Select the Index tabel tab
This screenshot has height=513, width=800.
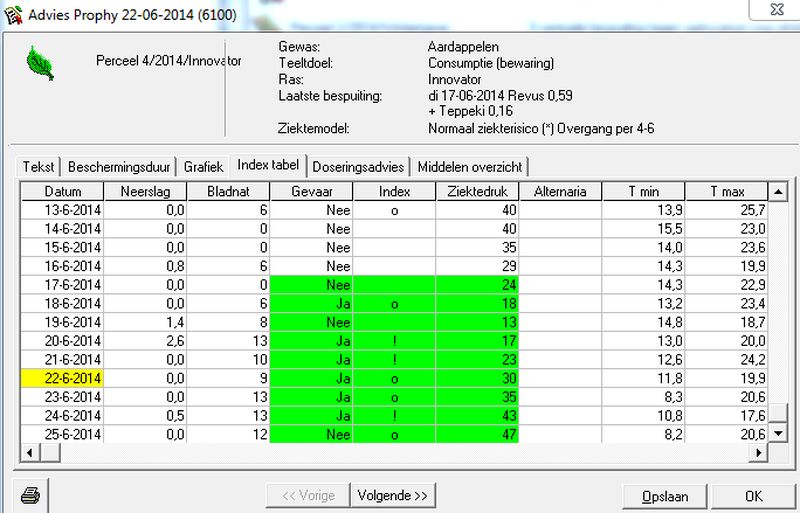tap(268, 165)
